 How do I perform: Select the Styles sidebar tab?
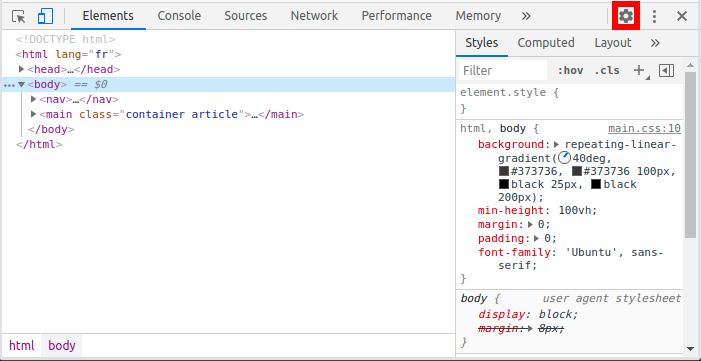[481, 43]
